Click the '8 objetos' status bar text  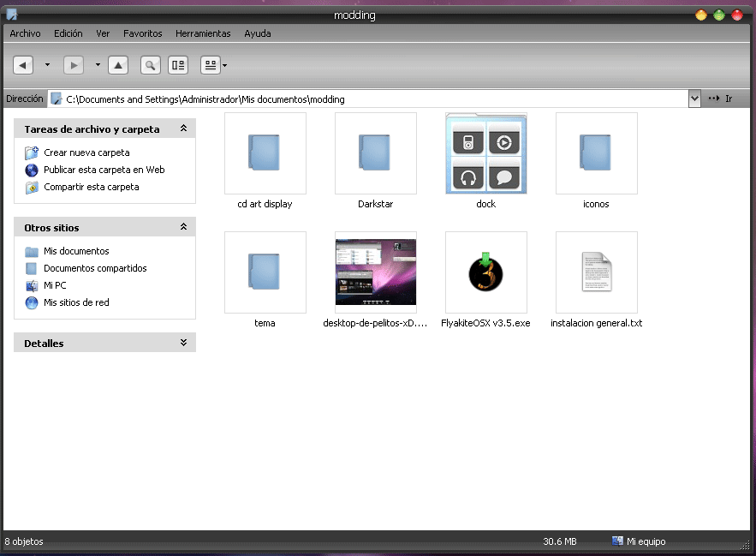click(x=24, y=541)
